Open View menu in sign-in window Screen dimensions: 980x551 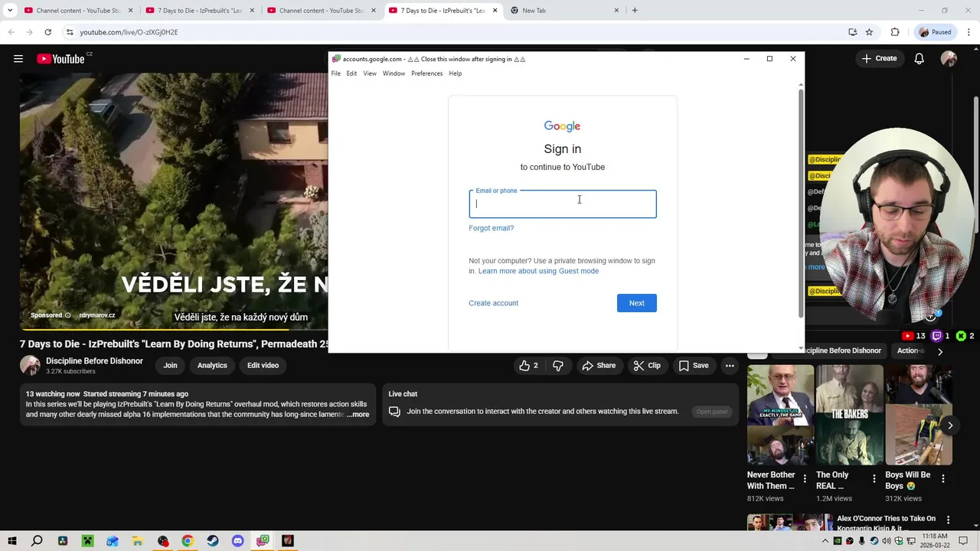pyautogui.click(x=370, y=73)
